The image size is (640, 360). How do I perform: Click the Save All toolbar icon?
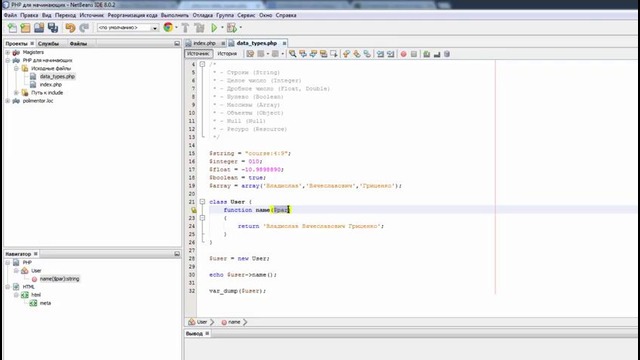coord(53,28)
